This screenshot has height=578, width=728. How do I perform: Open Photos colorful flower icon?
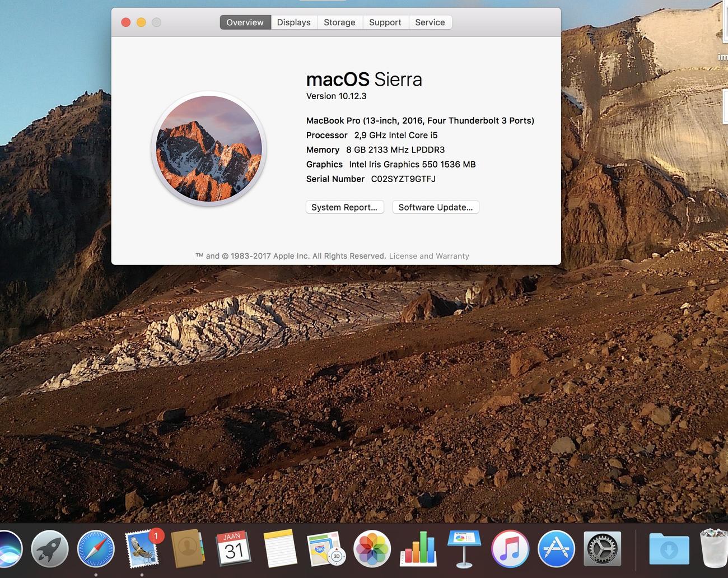pyautogui.click(x=372, y=549)
